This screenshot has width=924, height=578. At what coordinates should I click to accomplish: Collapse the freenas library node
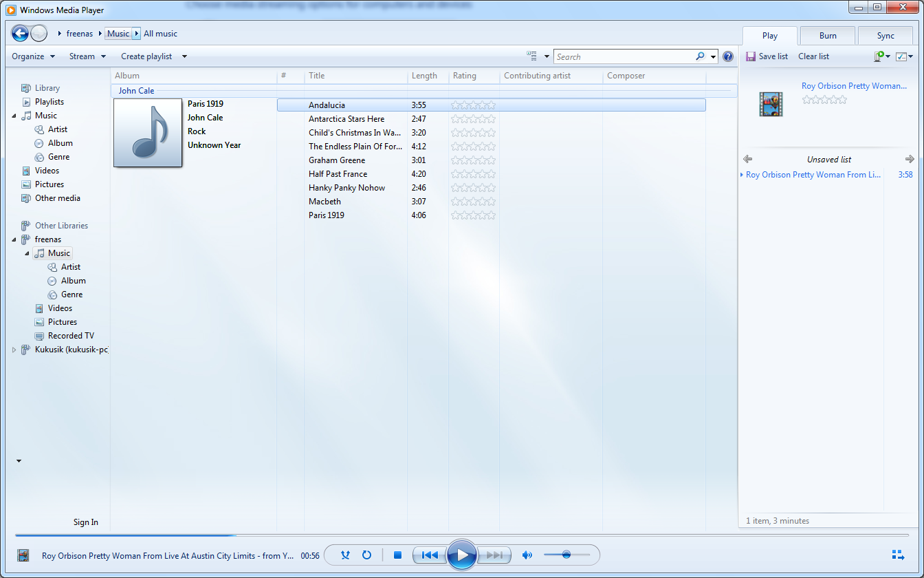[14, 239]
